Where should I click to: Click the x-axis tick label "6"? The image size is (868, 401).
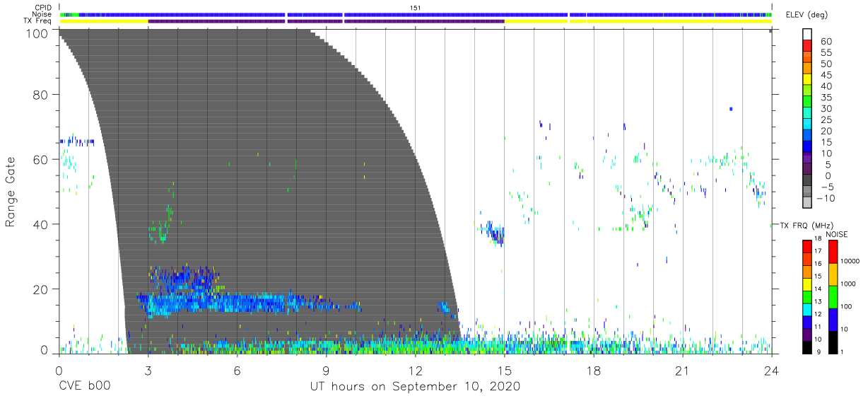(237, 370)
